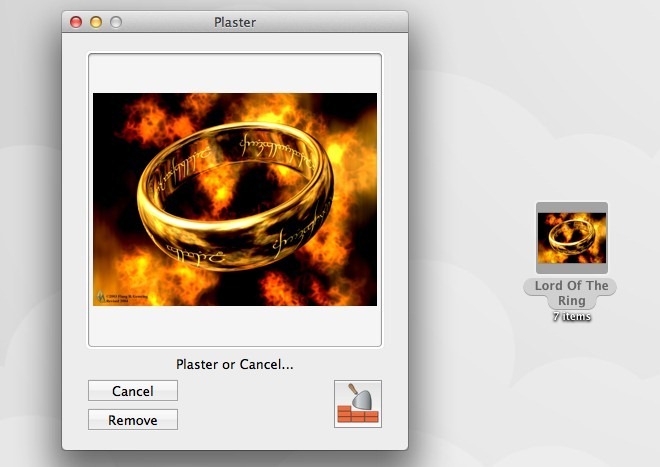Click the '7 items' folder count text
Image resolution: width=660 pixels, height=467 pixels.
572,317
